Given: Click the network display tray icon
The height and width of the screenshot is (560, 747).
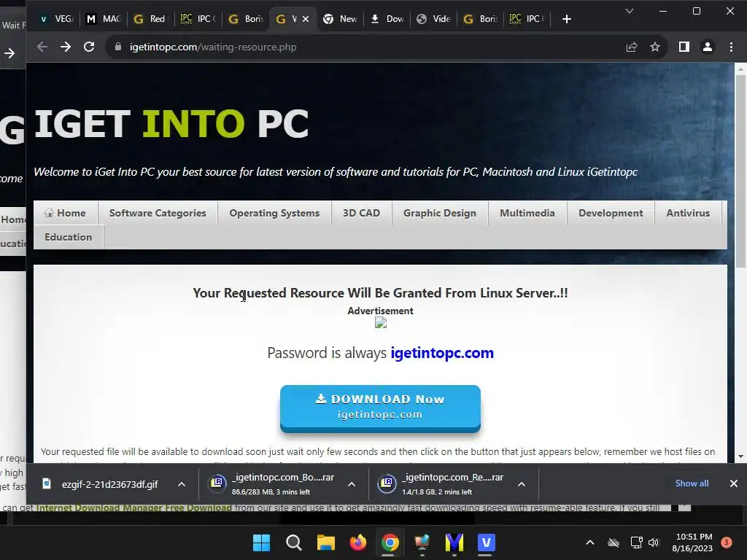Looking at the screenshot, I should coord(636,542).
